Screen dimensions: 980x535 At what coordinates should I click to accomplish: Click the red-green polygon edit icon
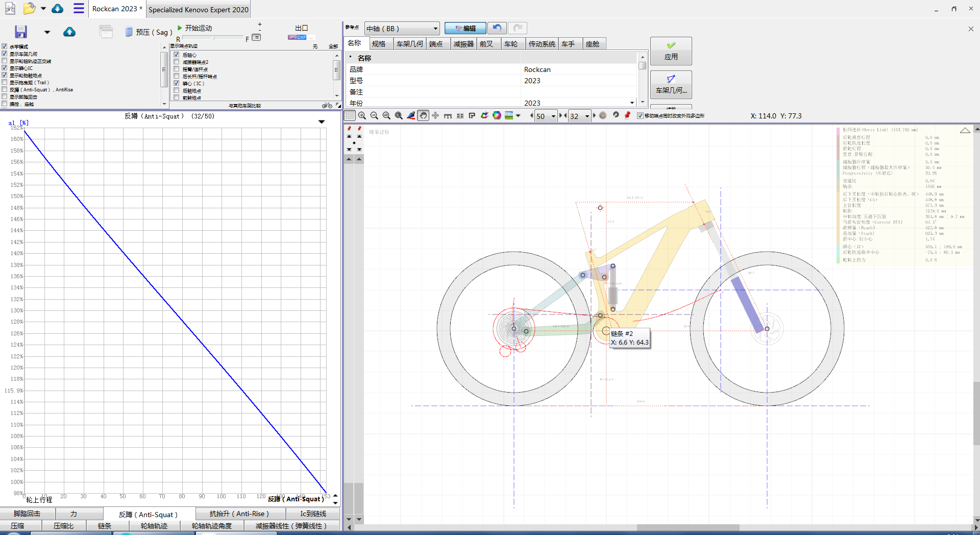[x=484, y=116]
